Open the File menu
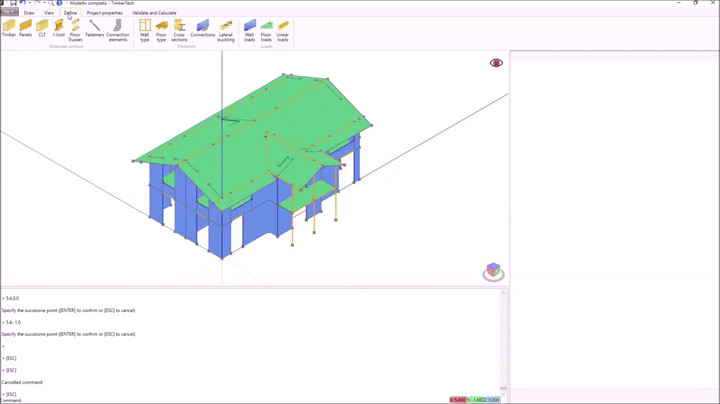This screenshot has height=404, width=720. pos(9,13)
